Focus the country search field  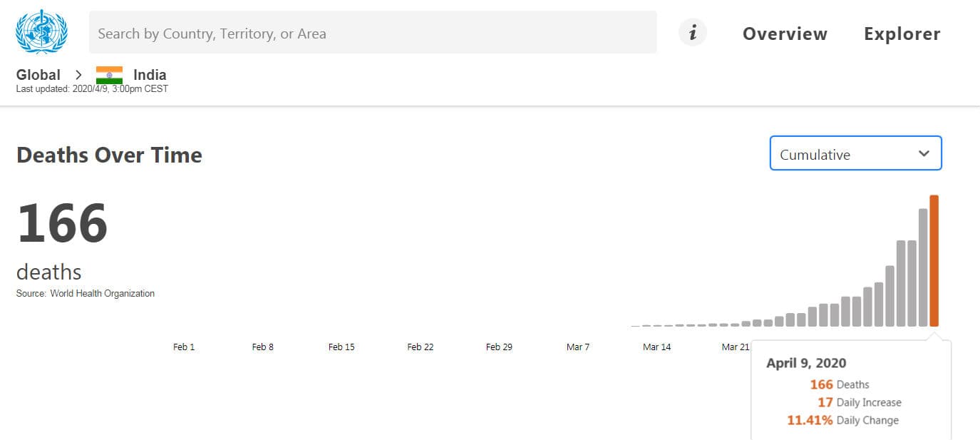[372, 33]
